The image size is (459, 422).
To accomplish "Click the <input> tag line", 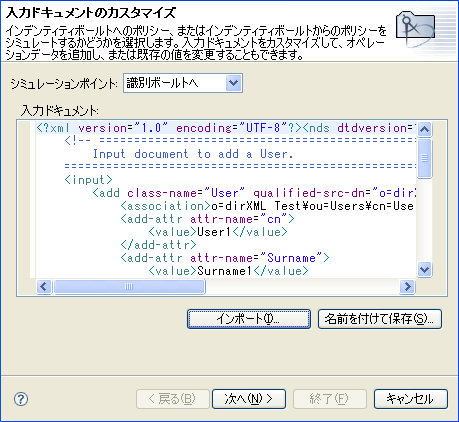I will click(88, 180).
